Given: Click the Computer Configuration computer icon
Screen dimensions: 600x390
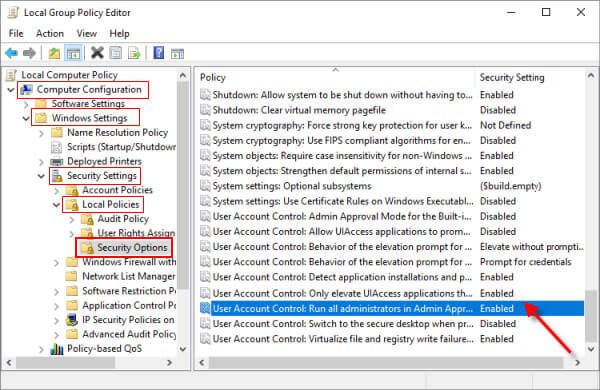Looking at the screenshot, I should coord(27,90).
